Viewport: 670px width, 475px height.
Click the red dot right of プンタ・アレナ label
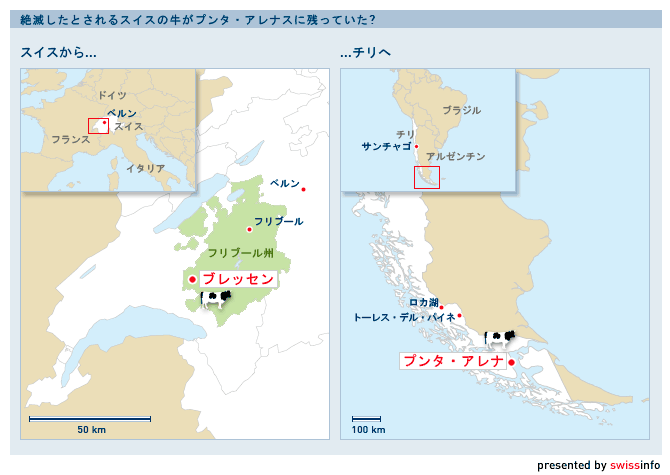(x=511, y=362)
